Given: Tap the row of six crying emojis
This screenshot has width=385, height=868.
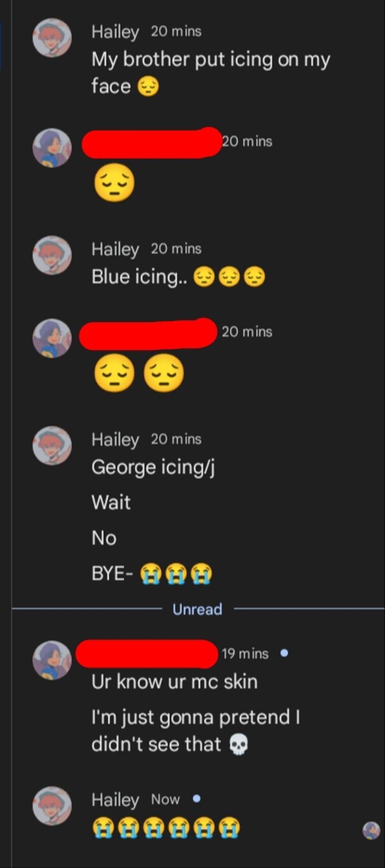Looking at the screenshot, I should coord(166,828).
